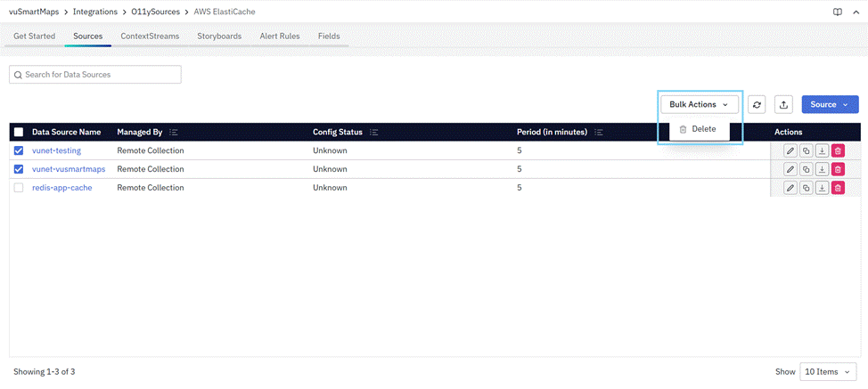The width and height of the screenshot is (868, 389).
Task: Uncheck the vunet-testing row checkbox
Action: pos(19,150)
